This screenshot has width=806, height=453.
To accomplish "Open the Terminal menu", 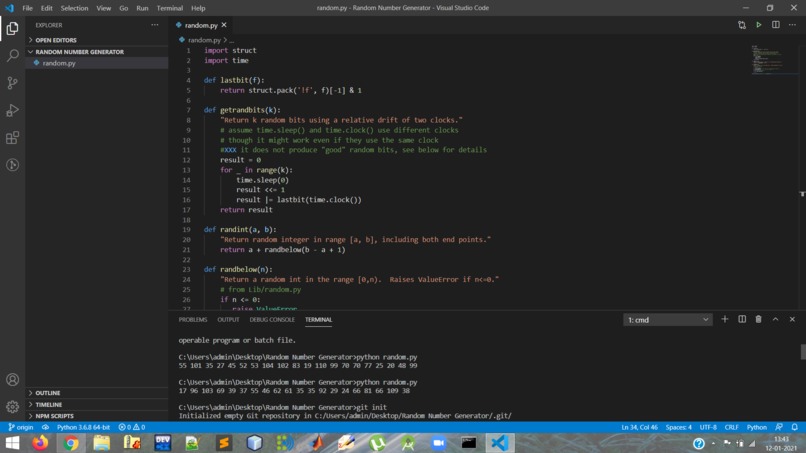I will click(x=170, y=8).
